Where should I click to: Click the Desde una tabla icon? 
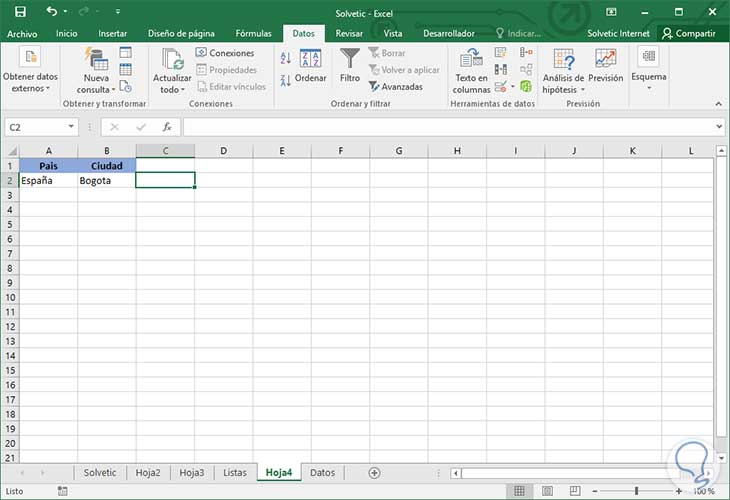126,70
